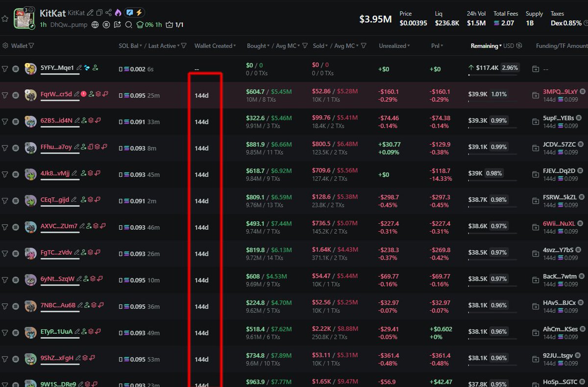Star KitKat token as a favorite
The image size is (588, 387).
coord(5,19)
